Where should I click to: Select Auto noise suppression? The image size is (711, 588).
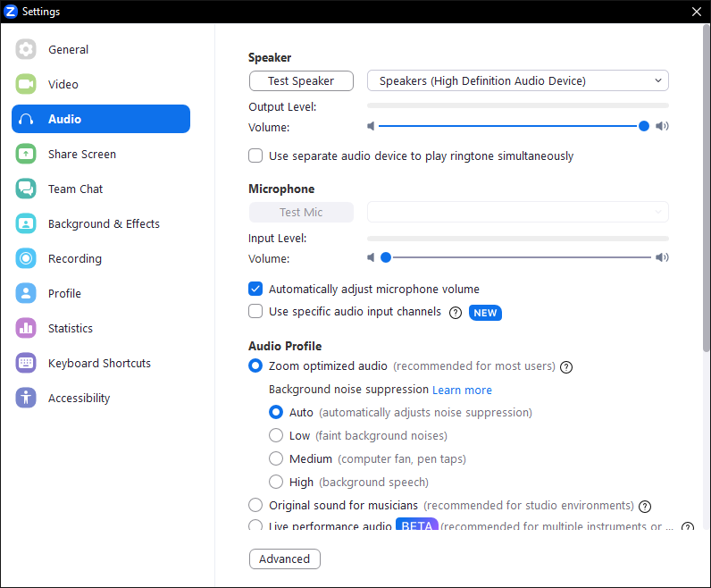pos(276,412)
